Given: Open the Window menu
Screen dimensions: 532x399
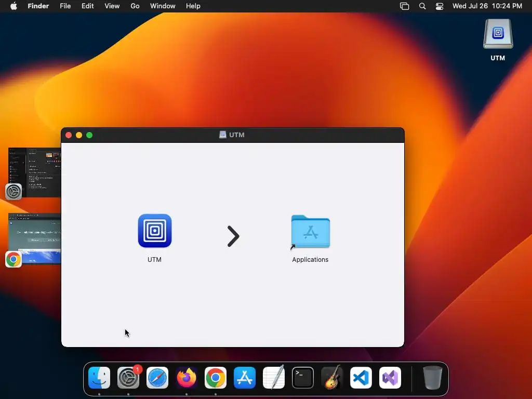Looking at the screenshot, I should [x=163, y=6].
